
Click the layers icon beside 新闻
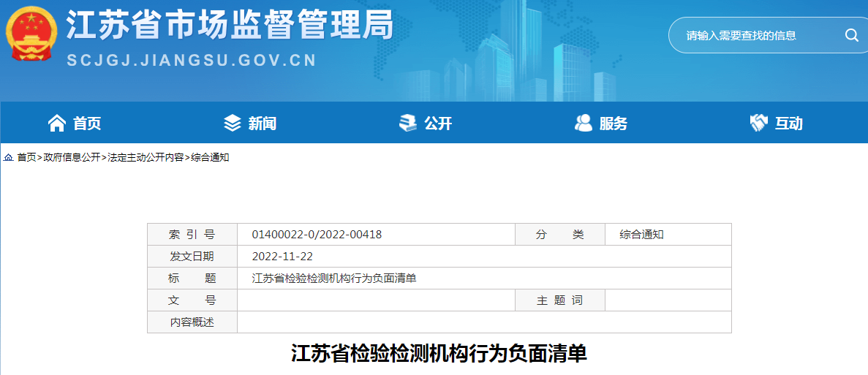tap(233, 123)
